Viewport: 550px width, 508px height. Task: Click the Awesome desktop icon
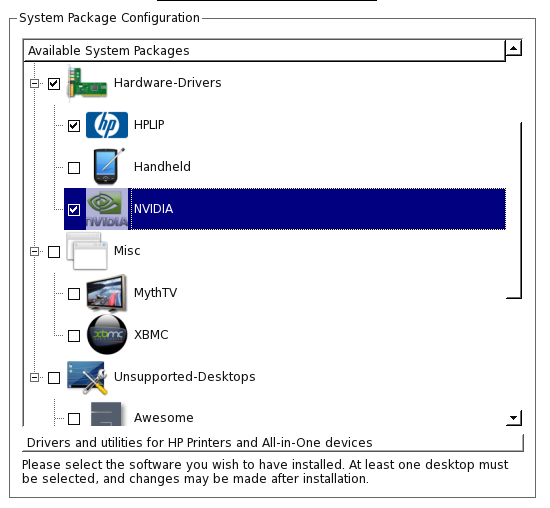click(106, 414)
